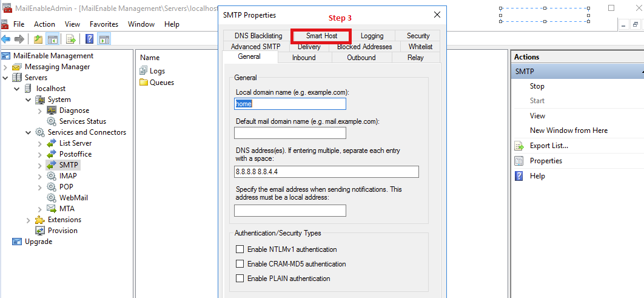The image size is (644, 298).
Task: Expand the POP node
Action: pos(40,187)
